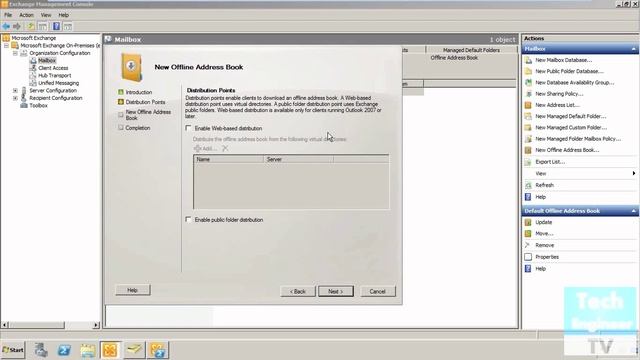
Task: Switch to Managed Default Folders tab
Action: point(471,50)
